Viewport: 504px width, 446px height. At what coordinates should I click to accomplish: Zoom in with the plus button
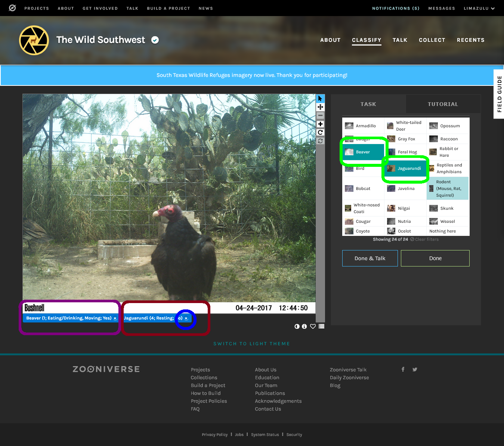(x=320, y=124)
